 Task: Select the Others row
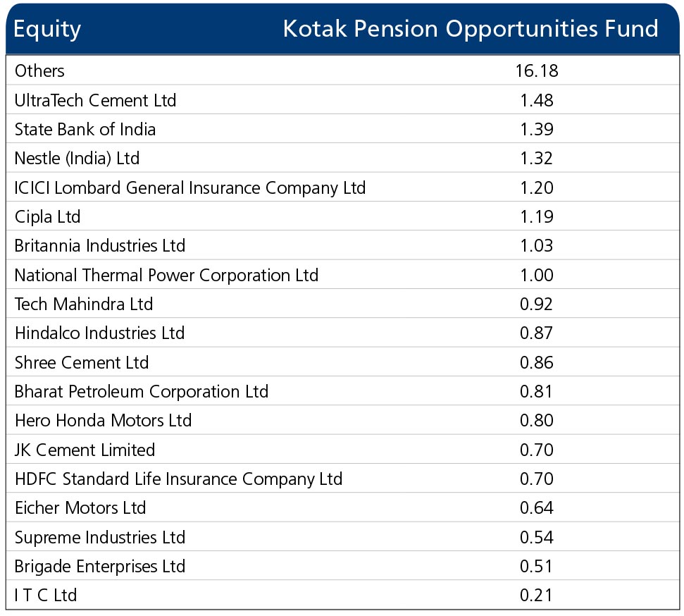[342, 70]
